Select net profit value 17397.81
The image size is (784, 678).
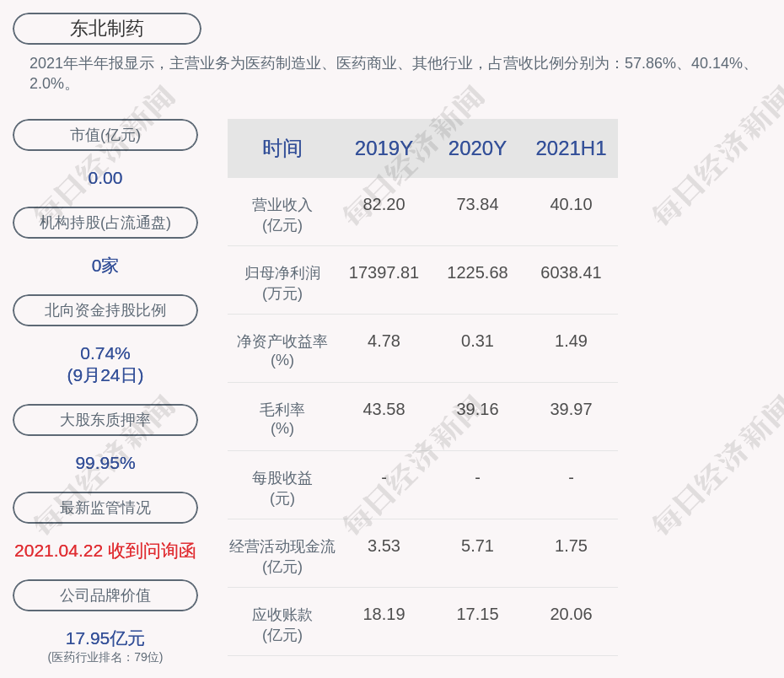(384, 272)
